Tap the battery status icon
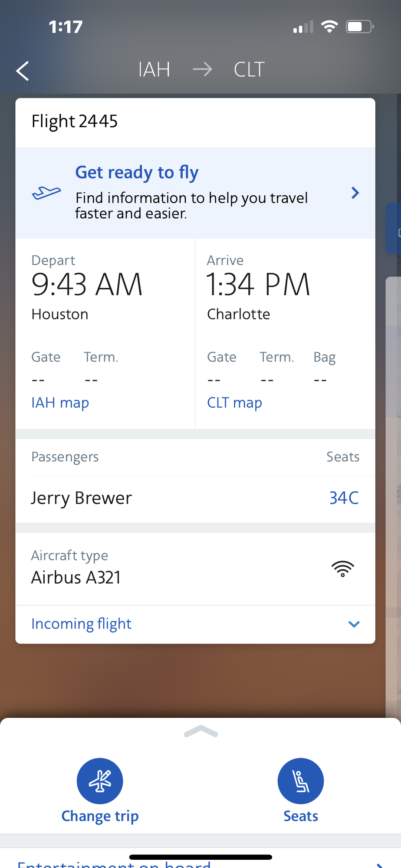Screen dimensions: 401x868 359,27
